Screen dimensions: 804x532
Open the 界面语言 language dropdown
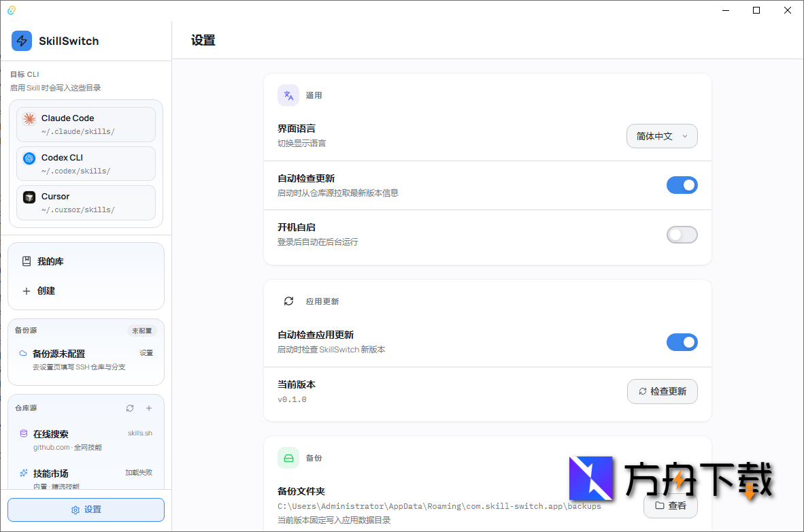tap(661, 136)
